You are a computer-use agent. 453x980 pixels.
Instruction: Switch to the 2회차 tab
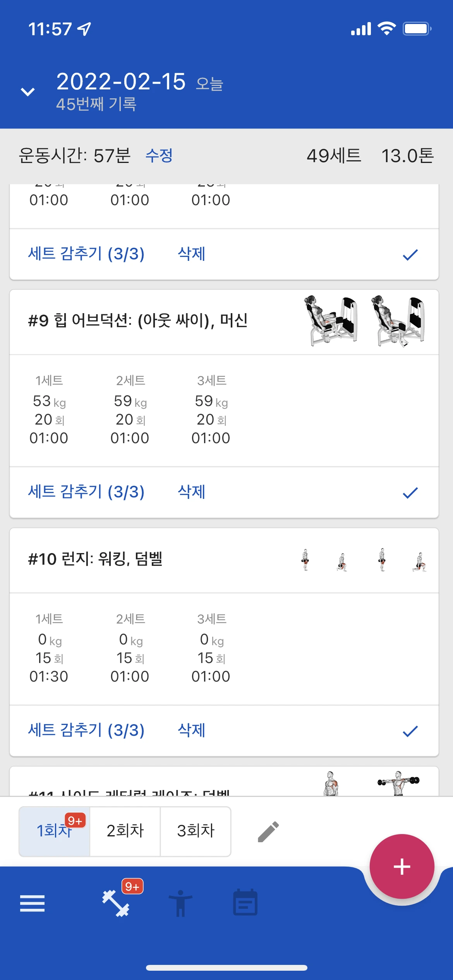125,831
